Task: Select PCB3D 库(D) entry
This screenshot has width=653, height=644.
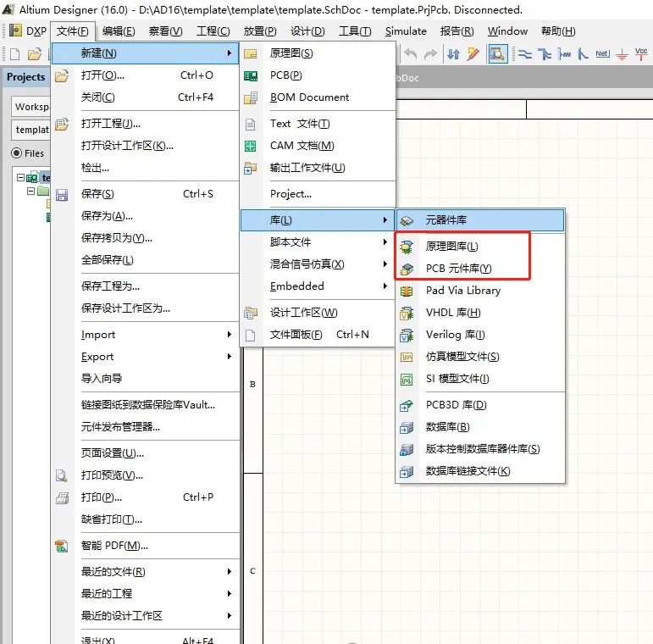Action: pyautogui.click(x=479, y=405)
